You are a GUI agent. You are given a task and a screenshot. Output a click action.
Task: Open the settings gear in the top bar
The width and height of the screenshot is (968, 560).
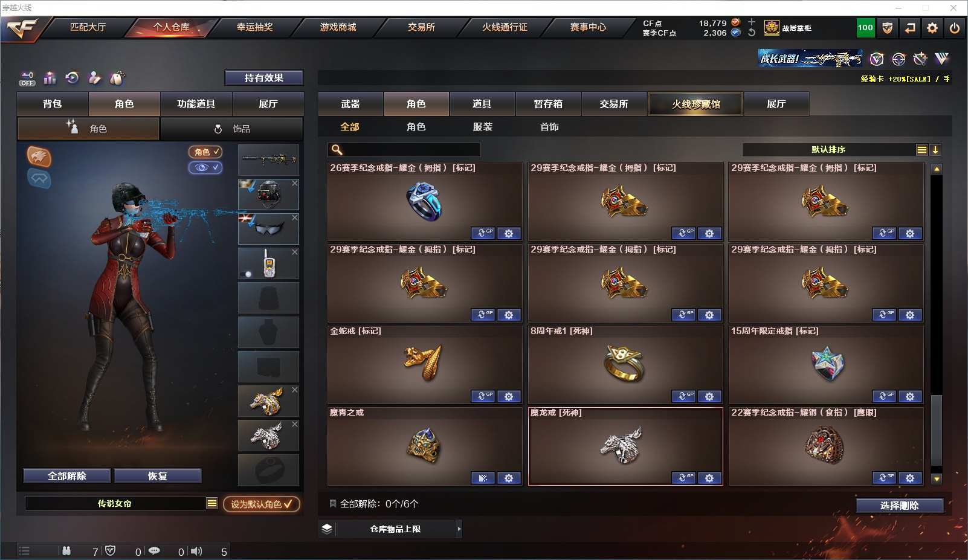pos(932,28)
